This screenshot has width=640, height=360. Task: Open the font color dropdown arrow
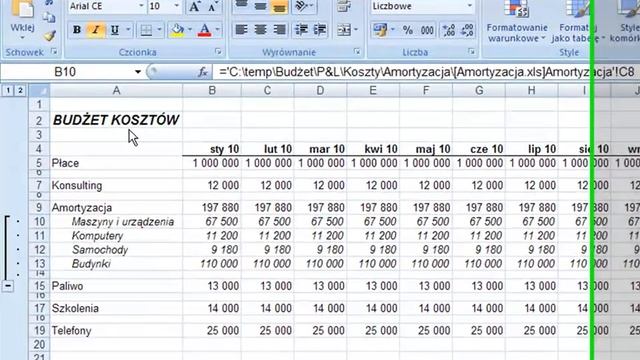tap(218, 30)
